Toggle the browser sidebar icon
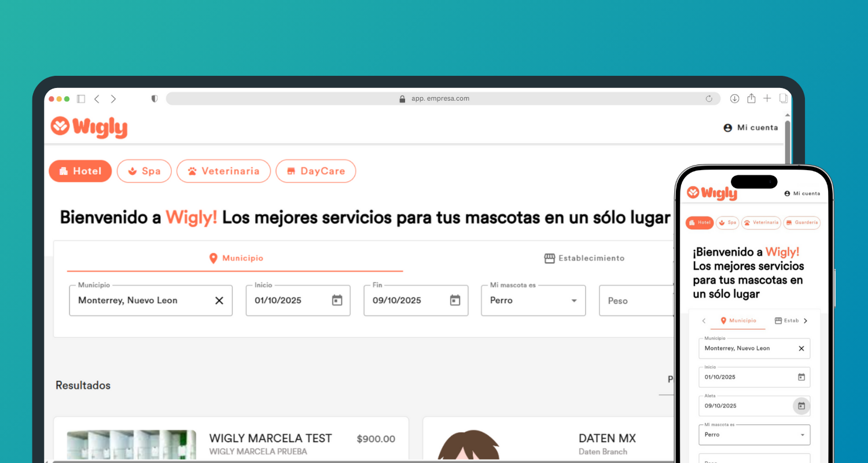This screenshot has height=463, width=868. [x=81, y=99]
